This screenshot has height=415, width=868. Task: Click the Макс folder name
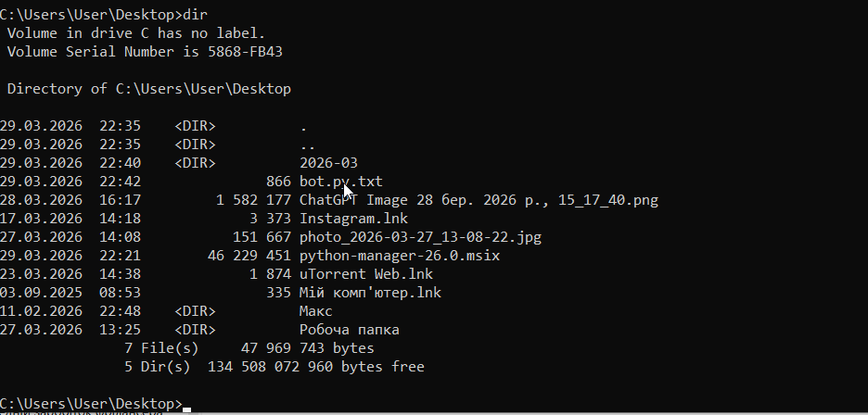315,311
